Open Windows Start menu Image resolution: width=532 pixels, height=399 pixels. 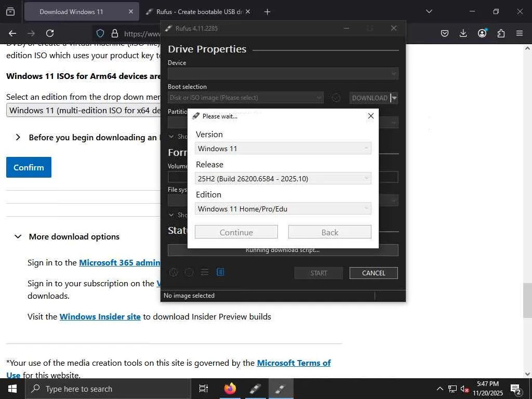tap(12, 389)
